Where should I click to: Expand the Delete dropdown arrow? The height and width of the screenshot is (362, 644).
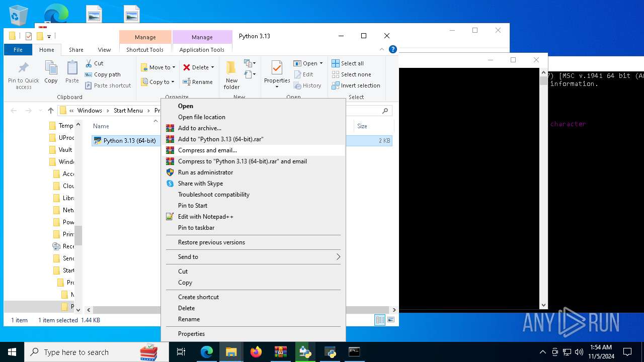[x=212, y=67]
